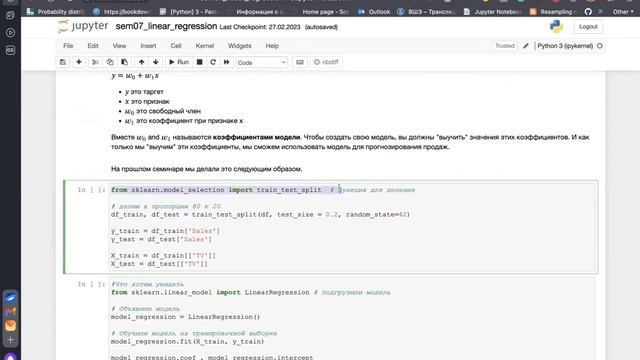Open the blue planet app in sidebar
This screenshot has height=360, width=640.
tap(11, 298)
